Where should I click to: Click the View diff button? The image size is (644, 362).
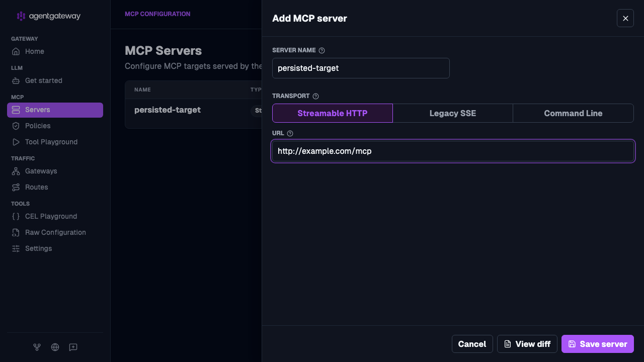[527, 344]
